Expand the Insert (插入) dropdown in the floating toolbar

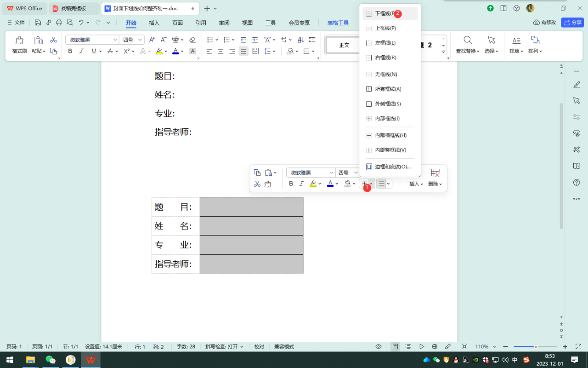[416, 184]
